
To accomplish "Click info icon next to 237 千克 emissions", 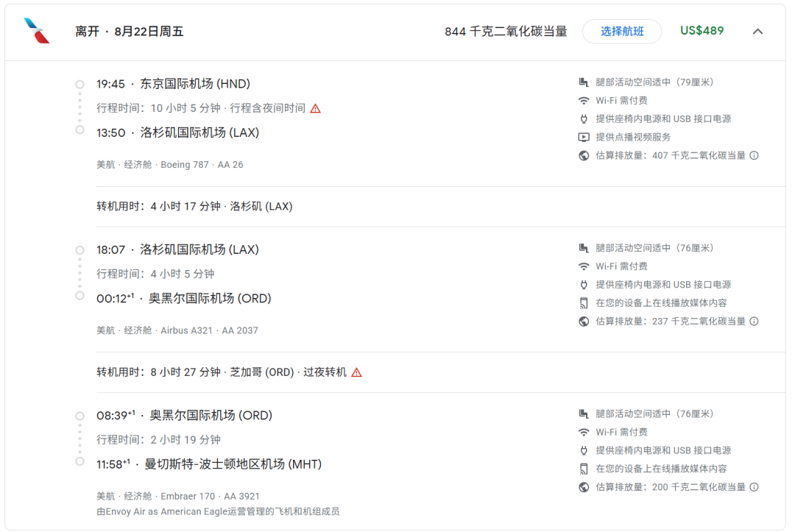I will (x=754, y=322).
